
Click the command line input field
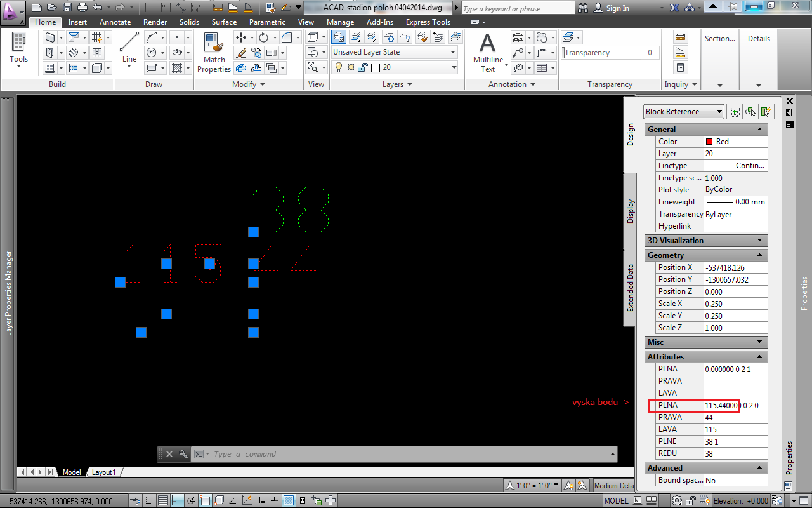(x=406, y=454)
